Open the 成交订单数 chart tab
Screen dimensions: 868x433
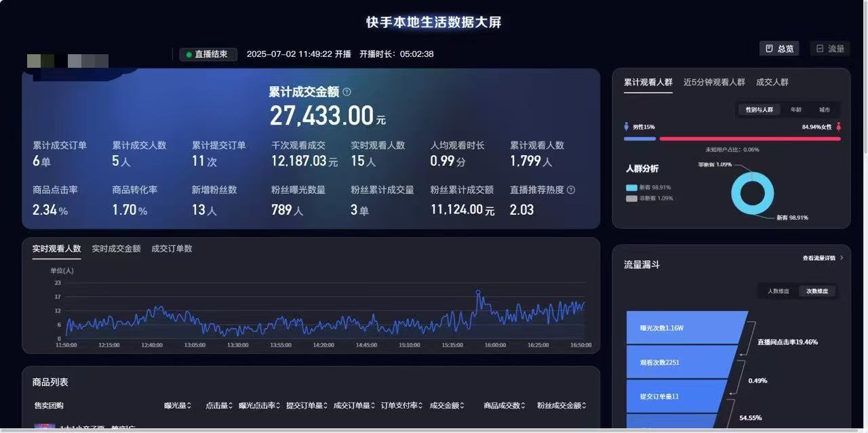[172, 249]
